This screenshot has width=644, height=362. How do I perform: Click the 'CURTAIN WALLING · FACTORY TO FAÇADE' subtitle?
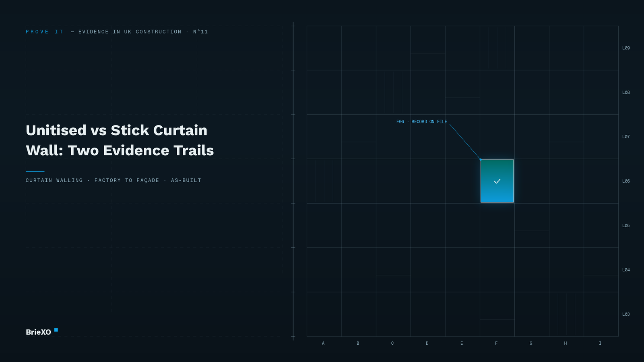coord(114,180)
